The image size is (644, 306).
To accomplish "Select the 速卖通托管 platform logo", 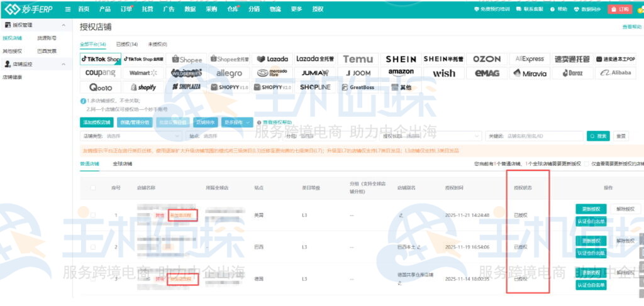I will tap(572, 59).
